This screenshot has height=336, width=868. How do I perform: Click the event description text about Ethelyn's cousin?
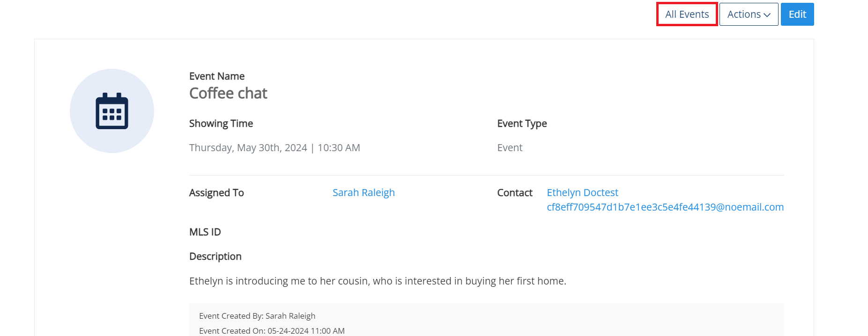[378, 281]
